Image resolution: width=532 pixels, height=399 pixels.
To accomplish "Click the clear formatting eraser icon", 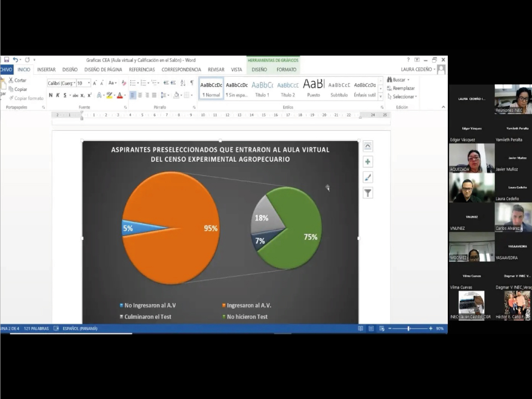I will (124, 83).
